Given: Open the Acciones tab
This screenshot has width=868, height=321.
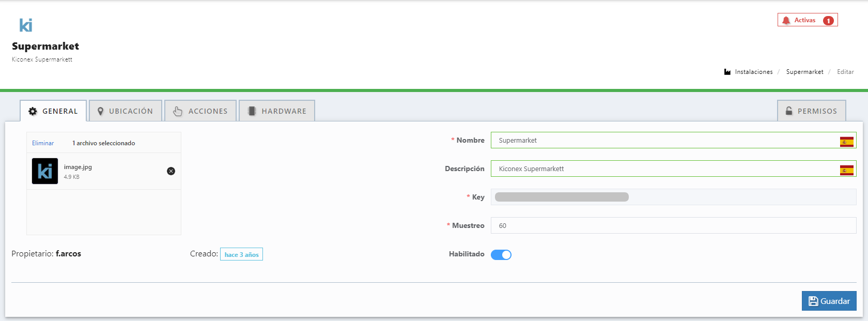Looking at the screenshot, I should click(x=200, y=111).
